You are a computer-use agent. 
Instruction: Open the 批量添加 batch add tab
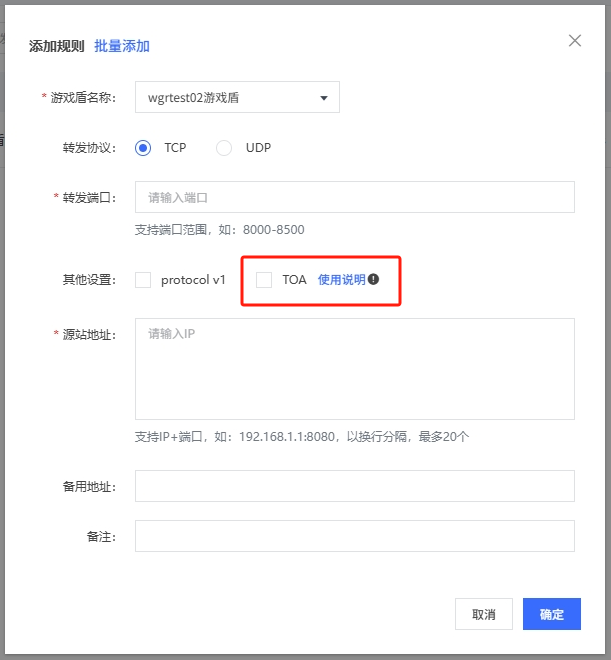click(122, 46)
